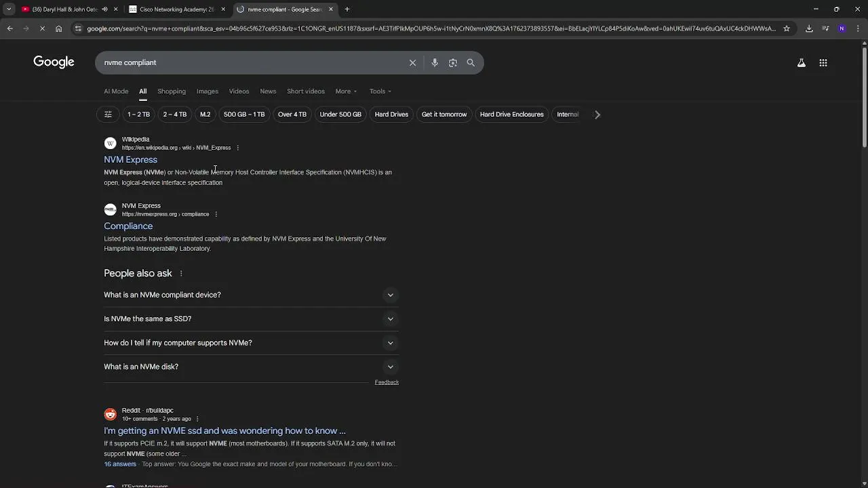The width and height of the screenshot is (868, 488).
Task: Open the Google apps grid
Action: [x=823, y=62]
